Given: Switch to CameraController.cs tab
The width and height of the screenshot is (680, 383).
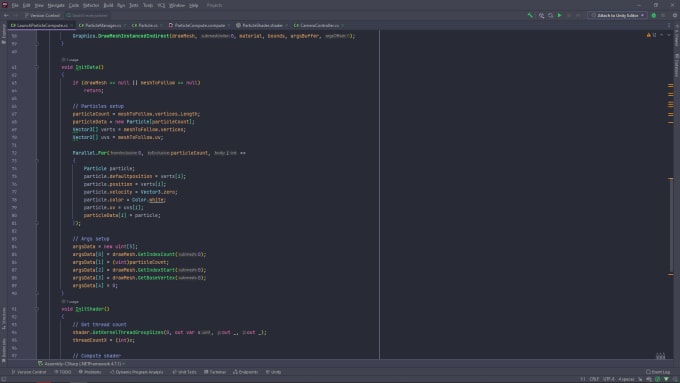Looking at the screenshot, I should 319,26.
